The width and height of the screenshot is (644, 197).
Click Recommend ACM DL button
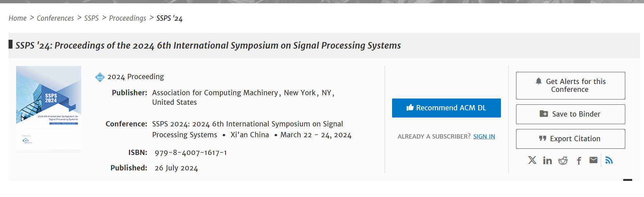point(446,108)
